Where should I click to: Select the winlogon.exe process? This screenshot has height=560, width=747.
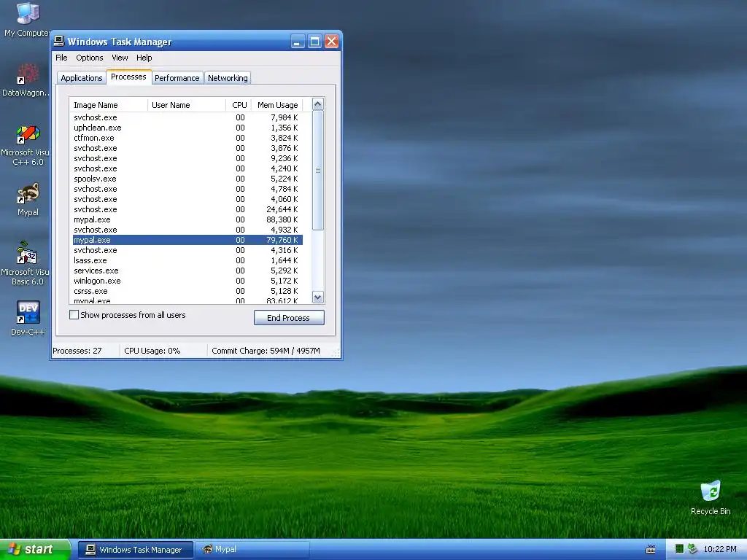[x=187, y=281]
